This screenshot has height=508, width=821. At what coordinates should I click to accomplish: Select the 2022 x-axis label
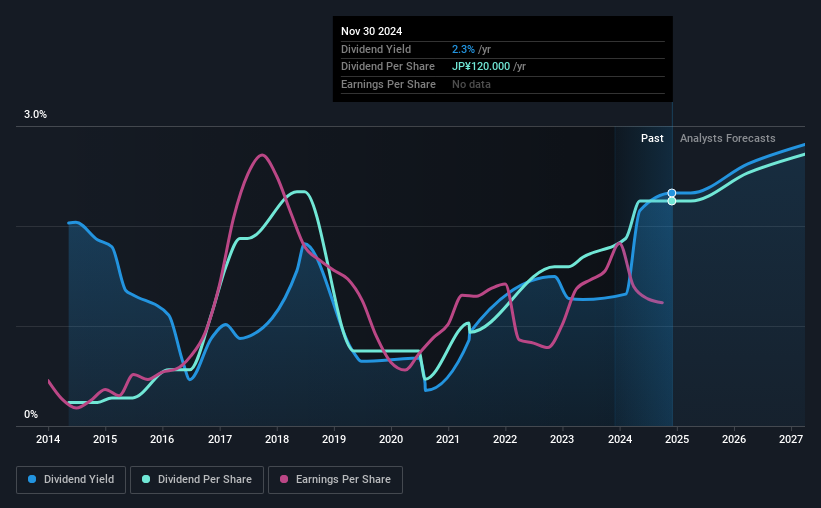505,439
